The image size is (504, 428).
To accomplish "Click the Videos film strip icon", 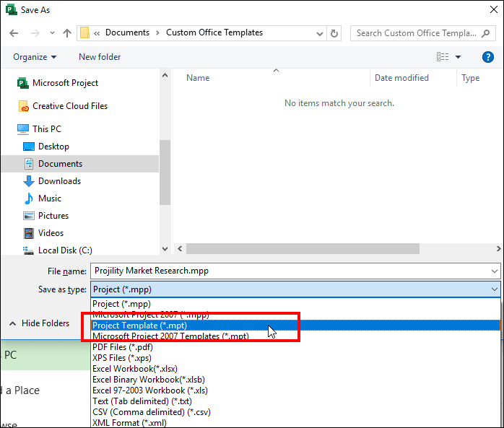I will (29, 233).
